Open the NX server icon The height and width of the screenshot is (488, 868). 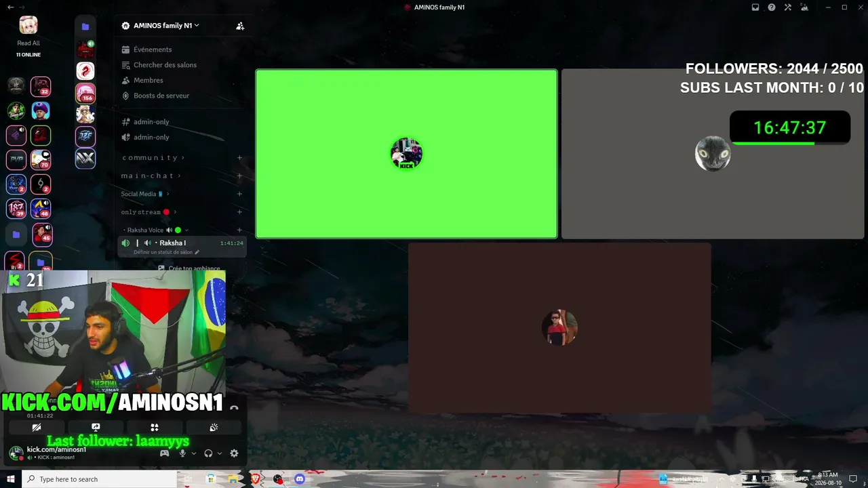pyautogui.click(x=85, y=159)
